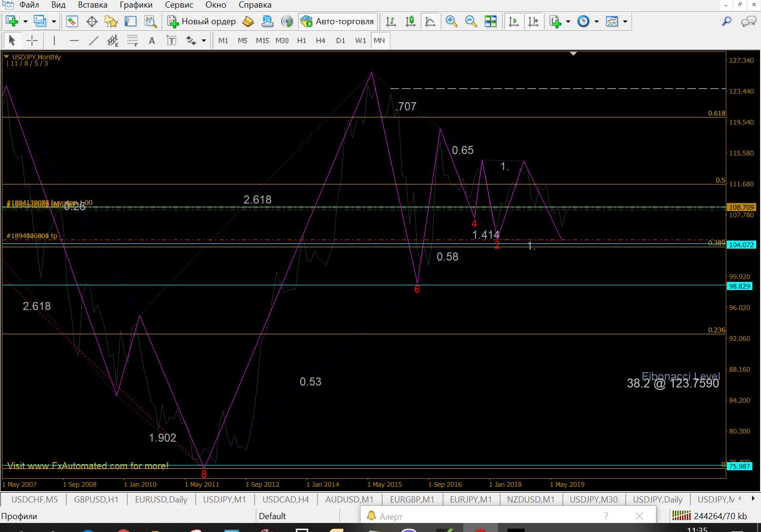Select the Crosshair tool

click(32, 41)
